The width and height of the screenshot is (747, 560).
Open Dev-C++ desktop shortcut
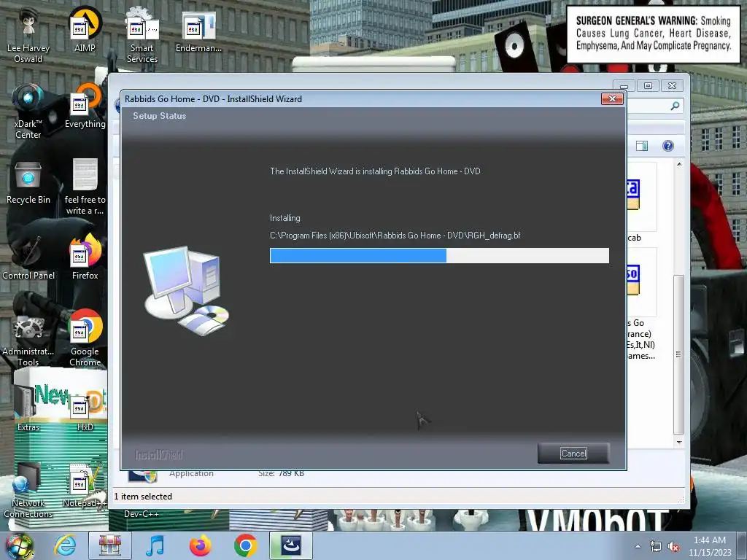141,514
